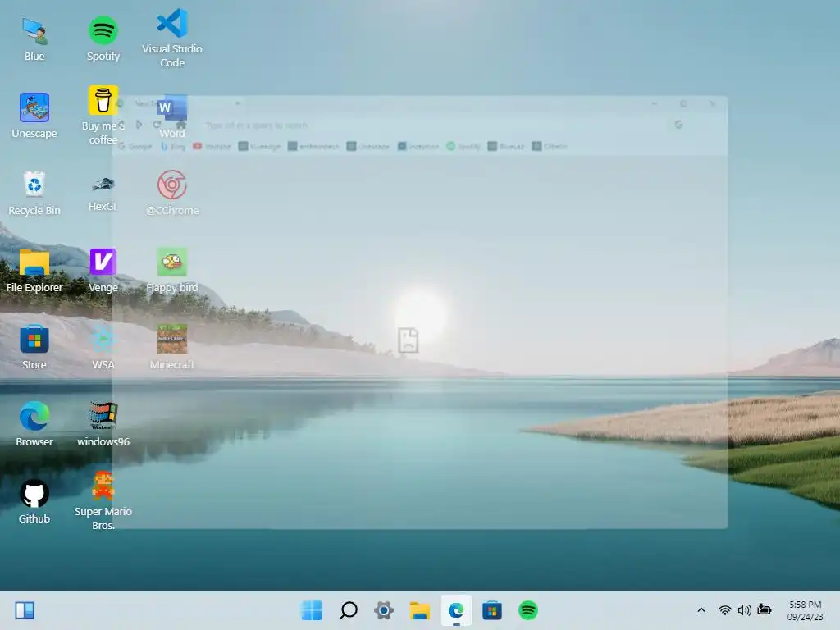Image resolution: width=840 pixels, height=630 pixels.
Task: Open the Flappy bird game icon
Action: click(172, 270)
